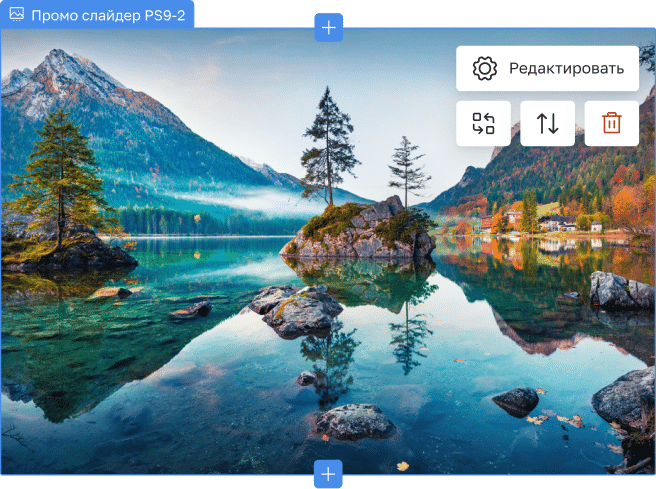The image size is (656, 489).
Task: Delete the block with the red trash icon
Action: 611,123
